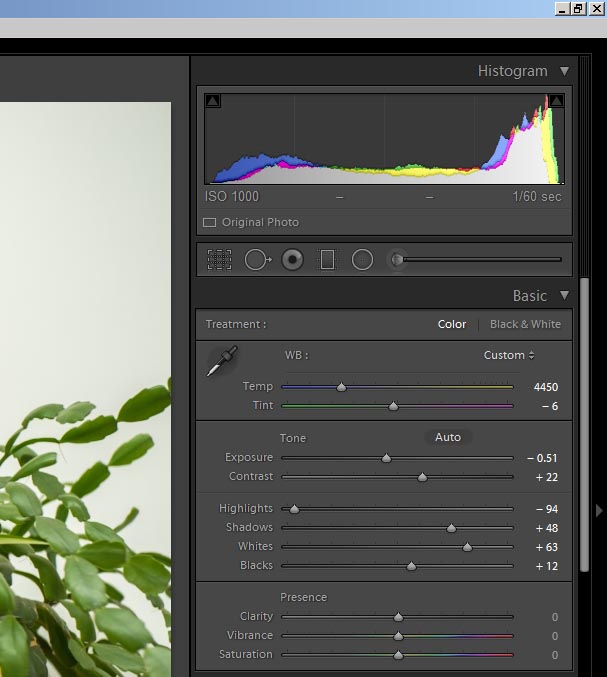The width and height of the screenshot is (607, 677).
Task: Select the Graduated Filter tool
Action: (327, 260)
